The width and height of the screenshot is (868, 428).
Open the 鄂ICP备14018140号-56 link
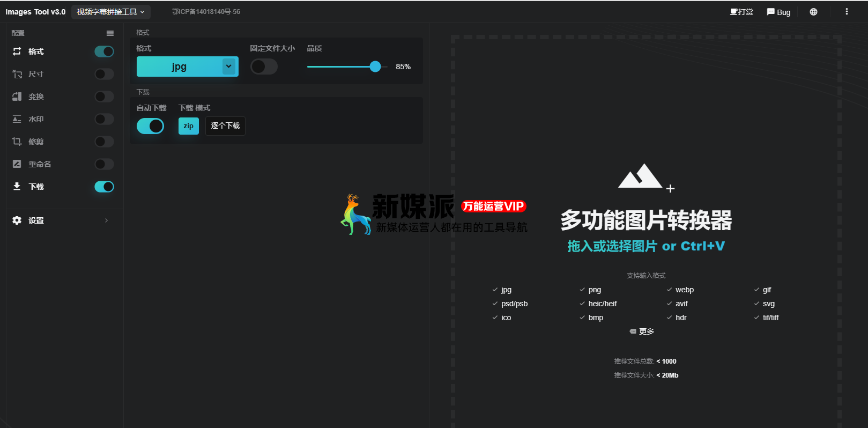206,12
